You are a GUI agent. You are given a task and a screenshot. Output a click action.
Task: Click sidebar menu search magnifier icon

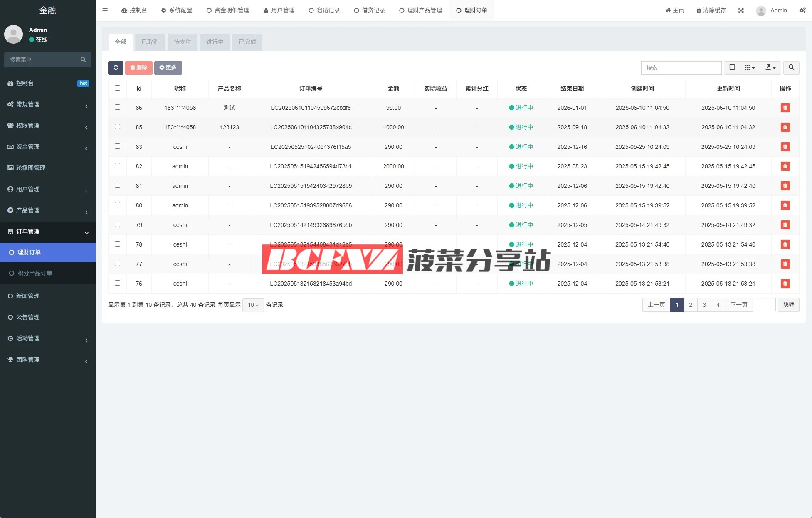[x=83, y=59]
